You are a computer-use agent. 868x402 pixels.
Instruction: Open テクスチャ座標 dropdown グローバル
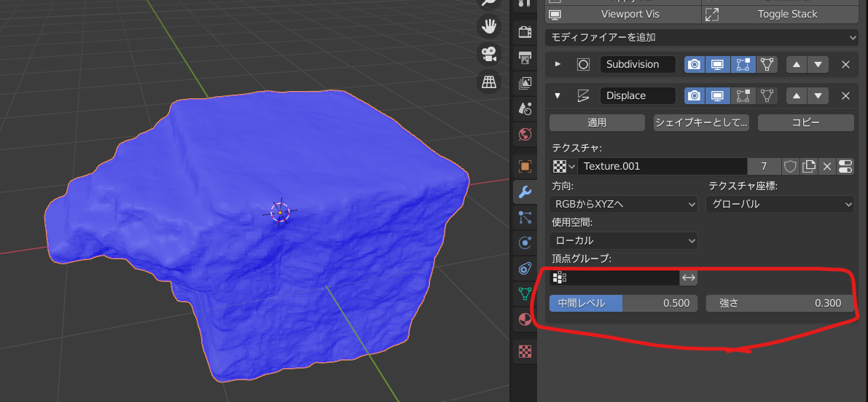coord(780,204)
